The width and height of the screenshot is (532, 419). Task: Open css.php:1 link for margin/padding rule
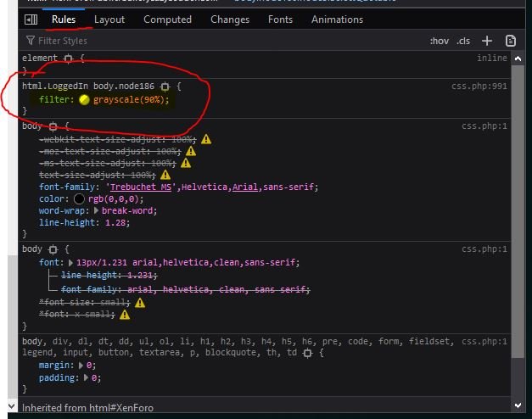pyautogui.click(x=484, y=341)
